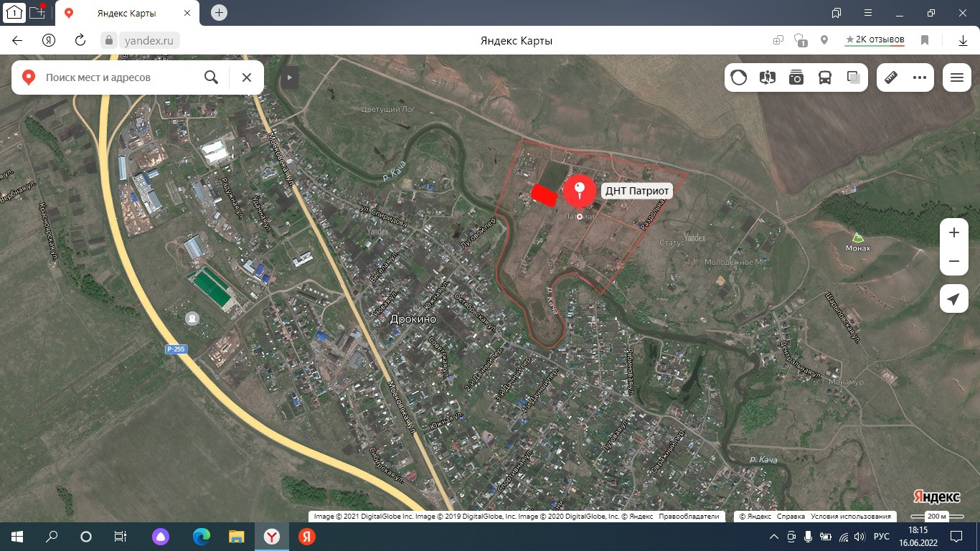Open the '2K отзывов' site reviews
The width and height of the screenshot is (980, 551).
coord(875,40)
